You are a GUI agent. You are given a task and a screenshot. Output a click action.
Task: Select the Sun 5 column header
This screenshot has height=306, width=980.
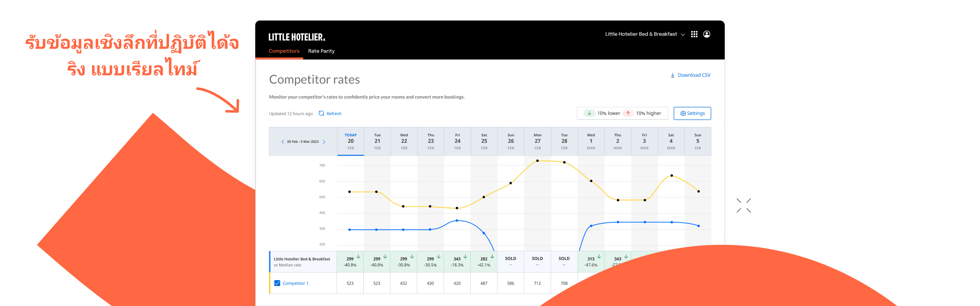[698, 141]
